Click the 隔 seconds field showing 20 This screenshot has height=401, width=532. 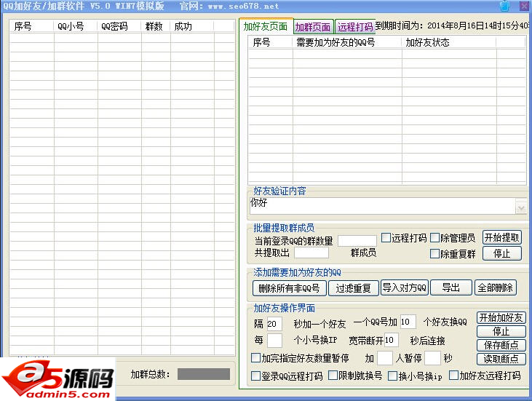coord(274,324)
